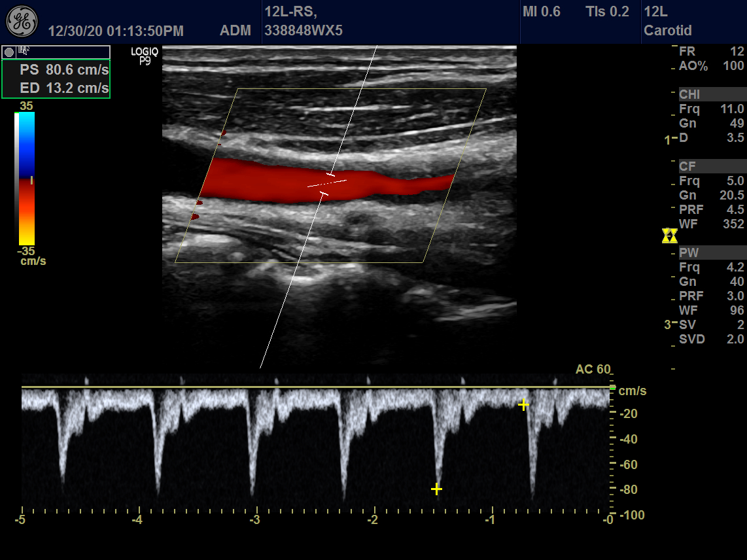Click the GE logo in the header
This screenshot has width=747, height=560.
[x=22, y=22]
